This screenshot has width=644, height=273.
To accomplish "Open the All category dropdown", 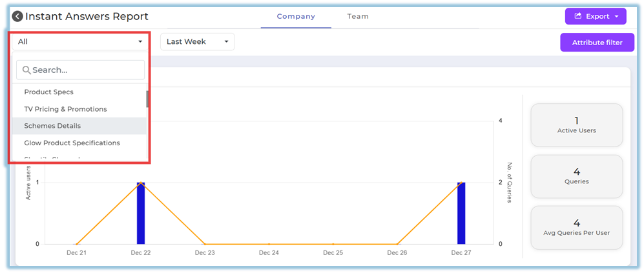I will 80,42.
